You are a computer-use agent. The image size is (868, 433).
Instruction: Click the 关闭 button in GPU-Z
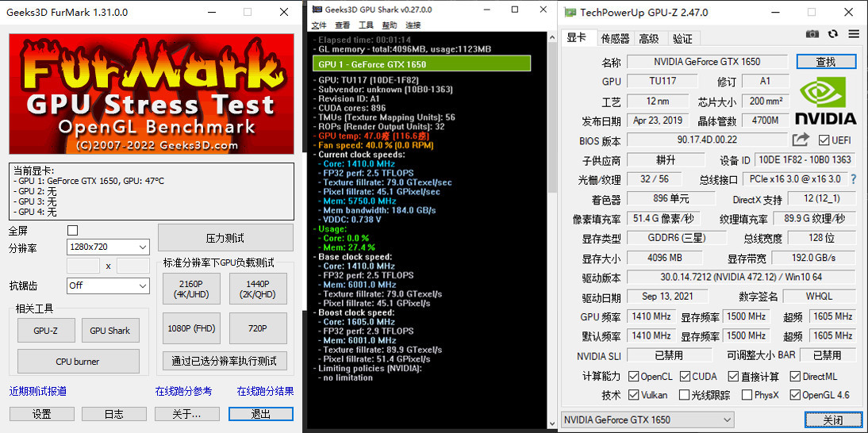(832, 420)
